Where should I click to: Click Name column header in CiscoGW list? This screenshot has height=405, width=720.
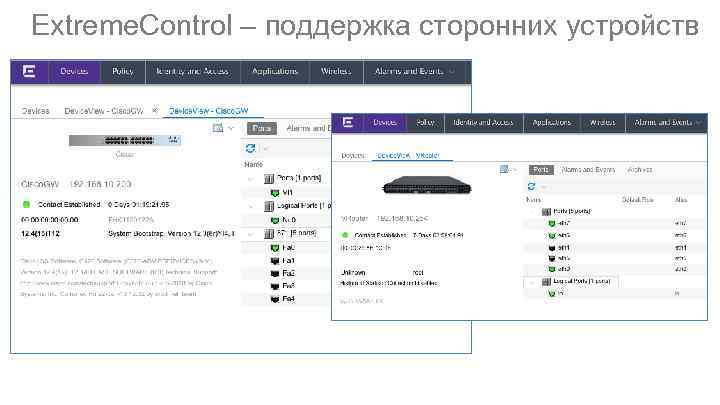point(253,164)
